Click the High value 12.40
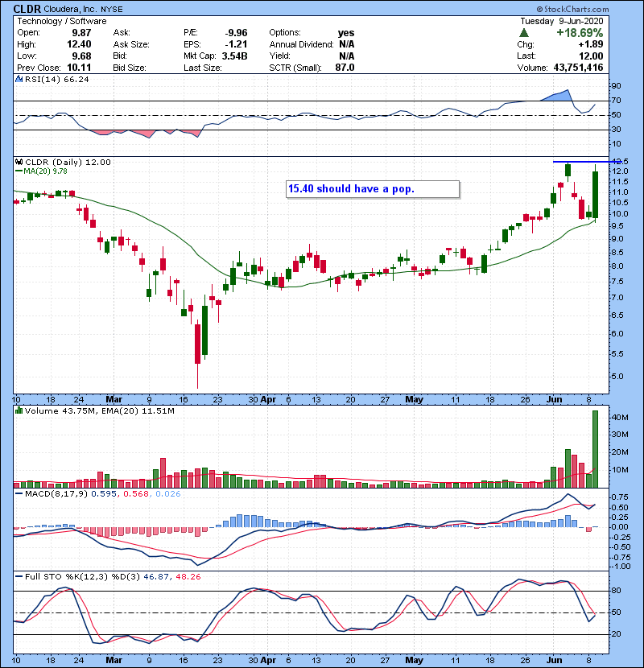Screen dimensions: 644x668 79,44
